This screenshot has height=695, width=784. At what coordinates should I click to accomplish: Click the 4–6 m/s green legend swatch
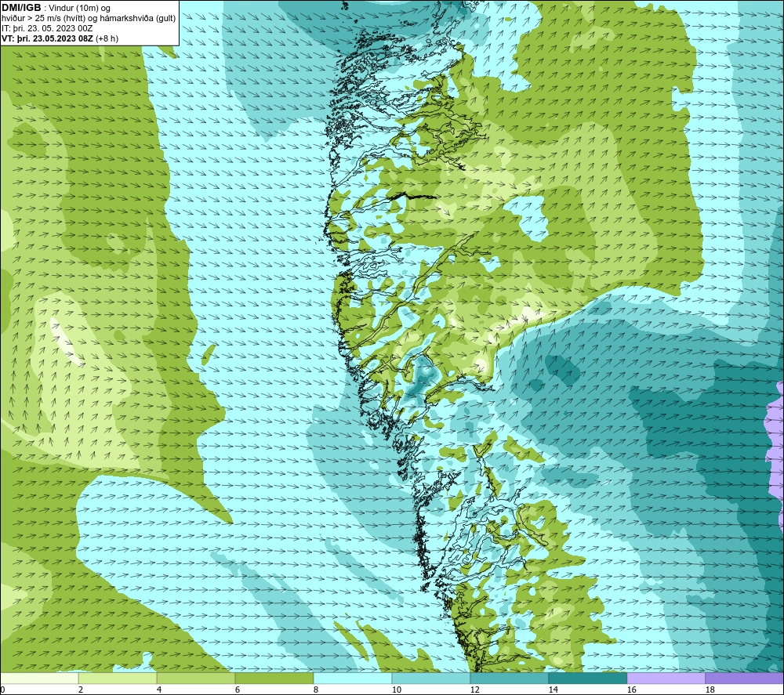point(196,679)
